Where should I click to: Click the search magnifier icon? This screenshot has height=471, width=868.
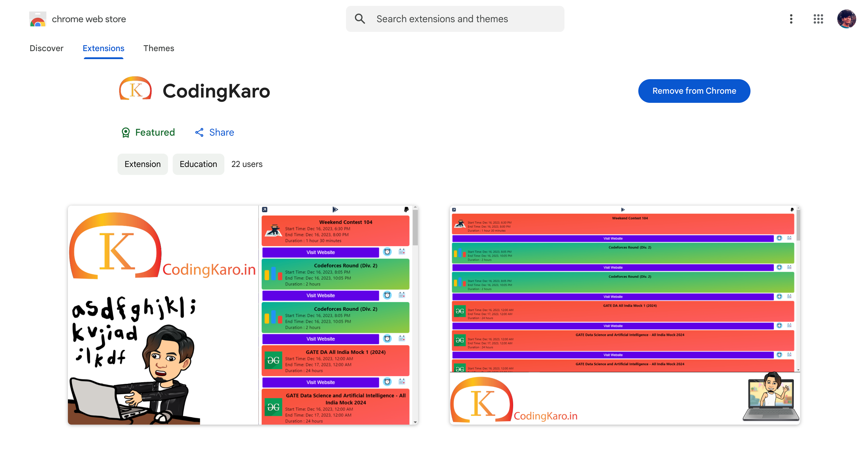pyautogui.click(x=360, y=19)
